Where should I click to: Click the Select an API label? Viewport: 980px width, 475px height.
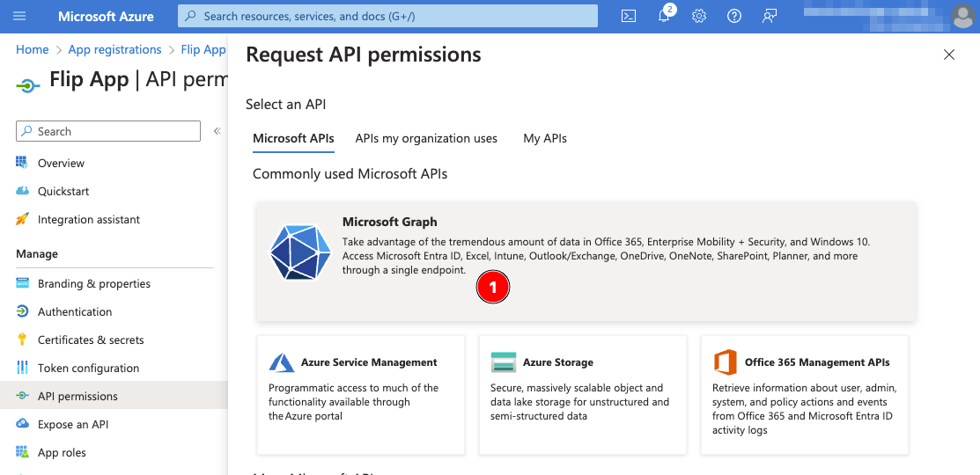[285, 105]
